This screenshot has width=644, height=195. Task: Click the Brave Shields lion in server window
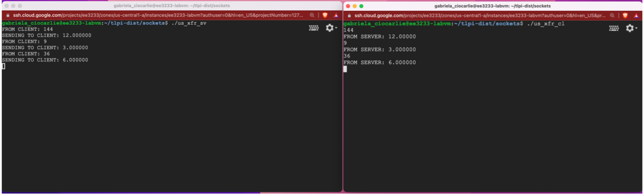(325, 15)
